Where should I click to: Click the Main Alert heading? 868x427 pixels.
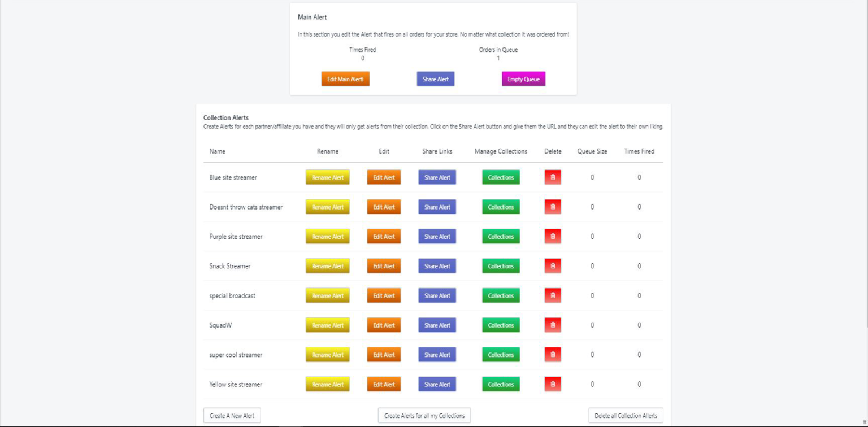point(312,18)
